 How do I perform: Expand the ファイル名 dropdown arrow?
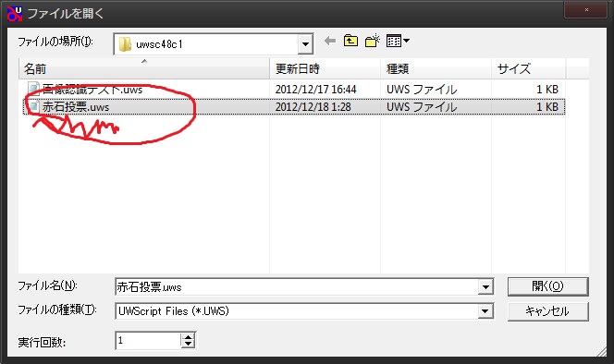(485, 287)
